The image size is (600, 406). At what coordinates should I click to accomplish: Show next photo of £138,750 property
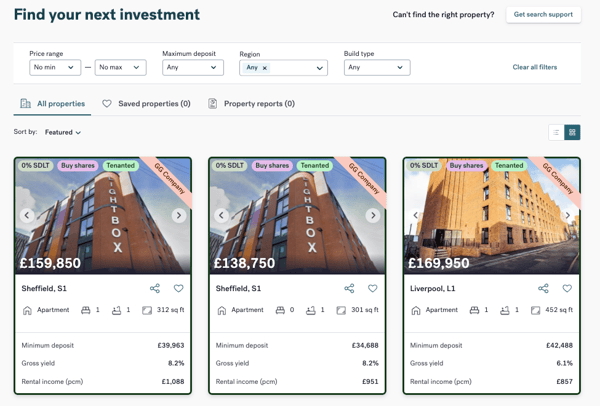(x=373, y=215)
